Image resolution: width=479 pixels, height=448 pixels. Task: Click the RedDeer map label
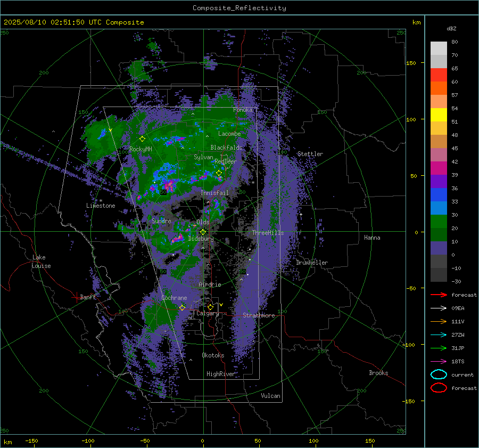pyautogui.click(x=226, y=161)
